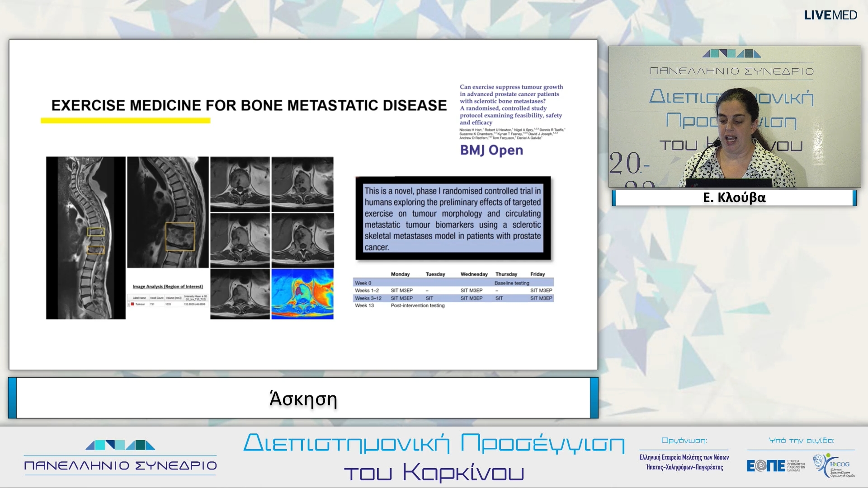Click the zoomed sagittal MRI with yellow box
The height and width of the screenshot is (488, 868).
tap(168, 212)
